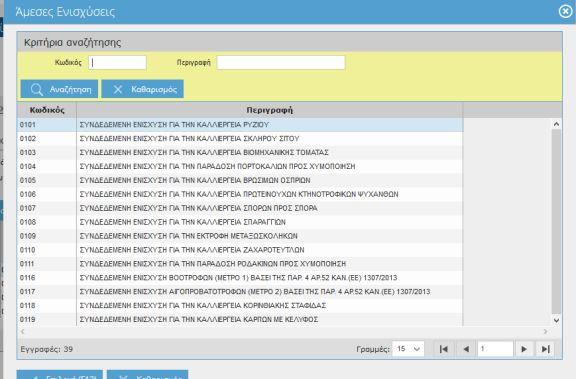Click description ending in ΚΑΛΛΙΕΡΓΕΙΑ ΖΑΧΑΡΟΤΕΥΤΛΩΝ
576x379 pixels.
(x=192, y=250)
